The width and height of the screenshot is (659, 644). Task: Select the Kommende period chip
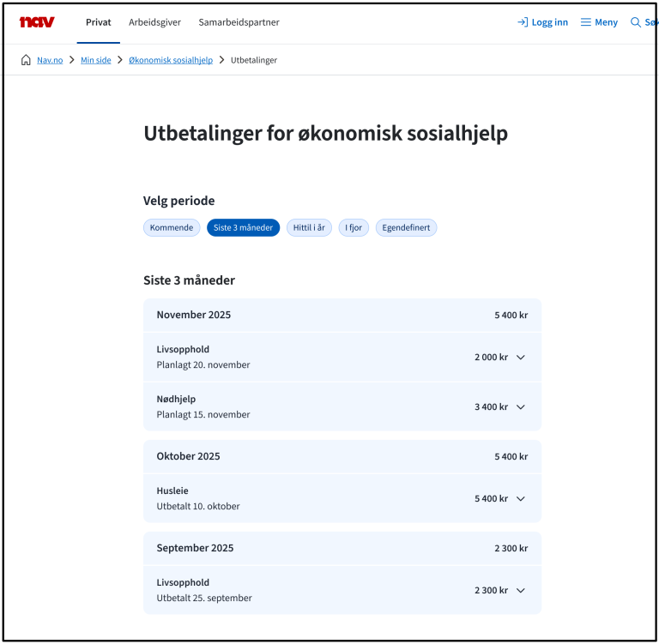click(172, 228)
